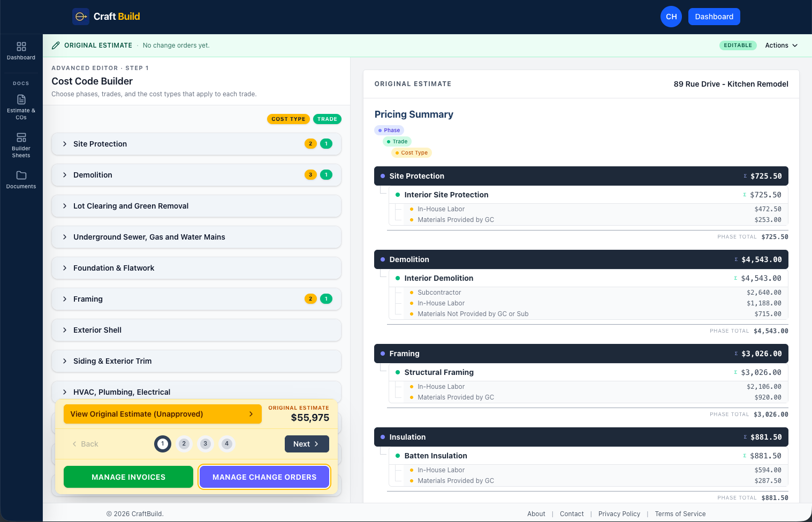Click View Original Estimate (Unapproved)

click(x=163, y=414)
